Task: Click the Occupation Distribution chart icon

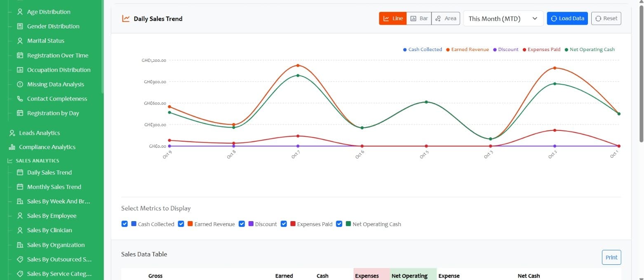Action: point(20,70)
